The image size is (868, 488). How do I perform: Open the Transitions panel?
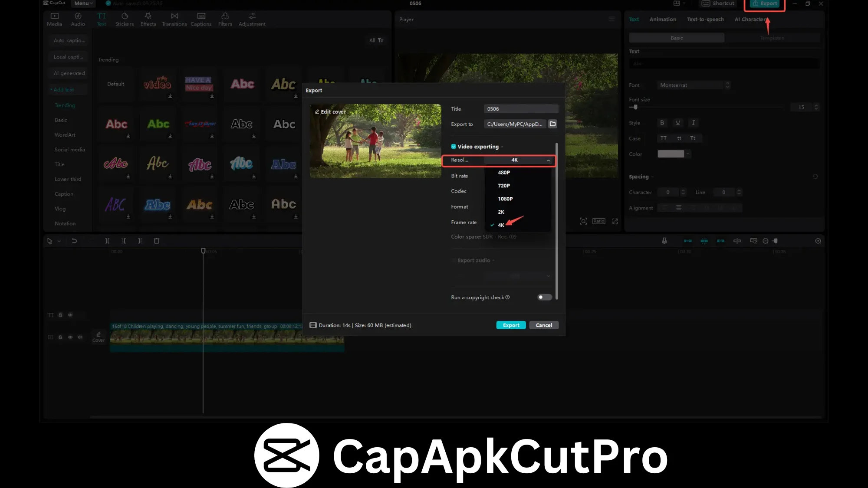[174, 20]
